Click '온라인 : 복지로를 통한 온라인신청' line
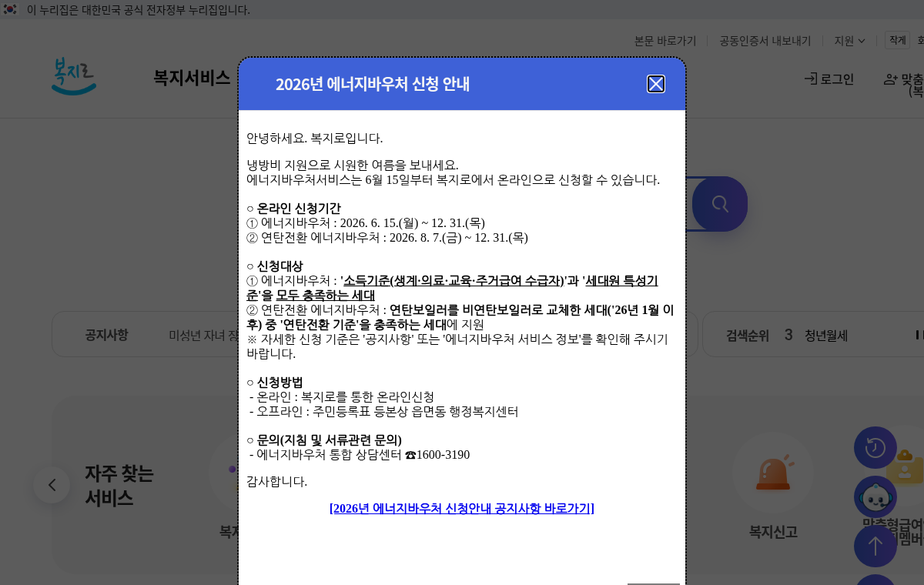This screenshot has height=585, width=924. coord(342,397)
